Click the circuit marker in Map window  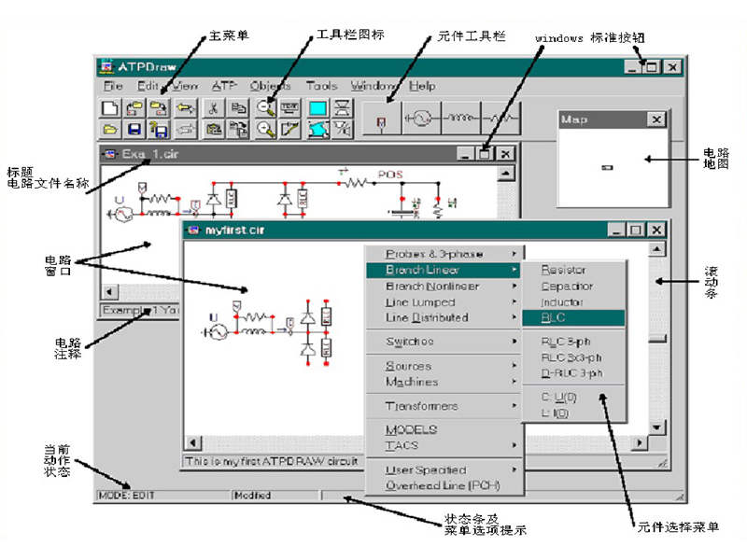[x=608, y=168]
